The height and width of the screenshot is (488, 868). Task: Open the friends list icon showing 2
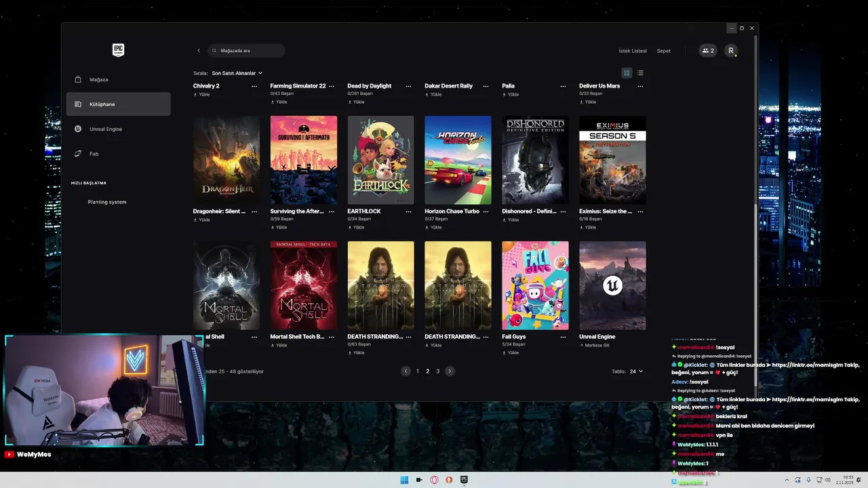click(x=708, y=51)
